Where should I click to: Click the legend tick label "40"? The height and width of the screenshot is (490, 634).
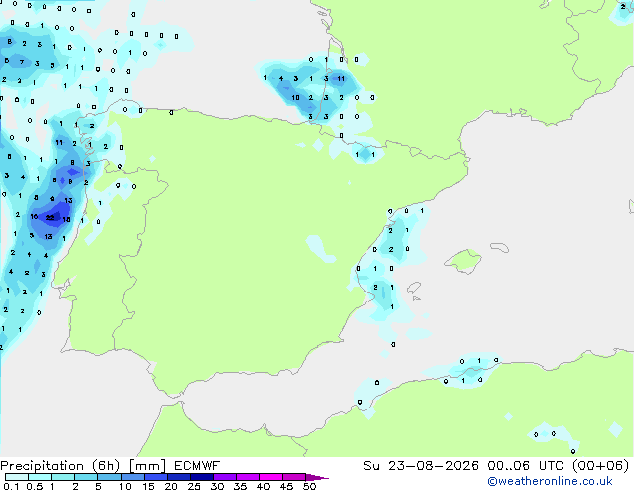(x=263, y=486)
